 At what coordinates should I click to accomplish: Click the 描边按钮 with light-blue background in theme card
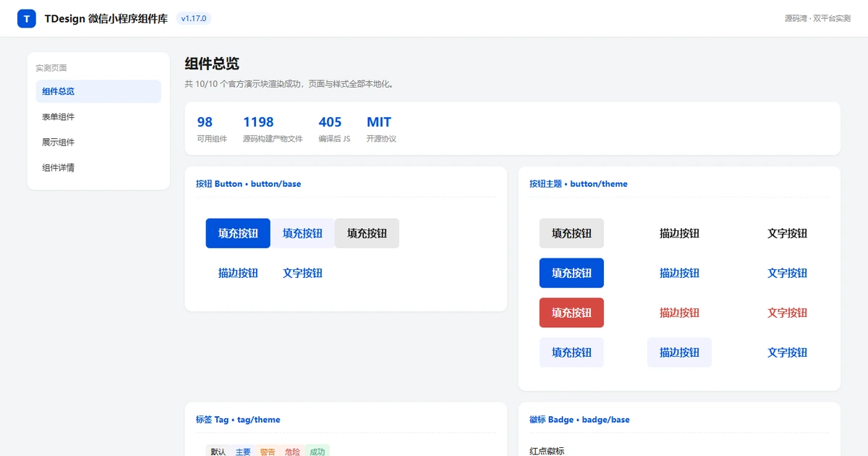click(x=679, y=352)
